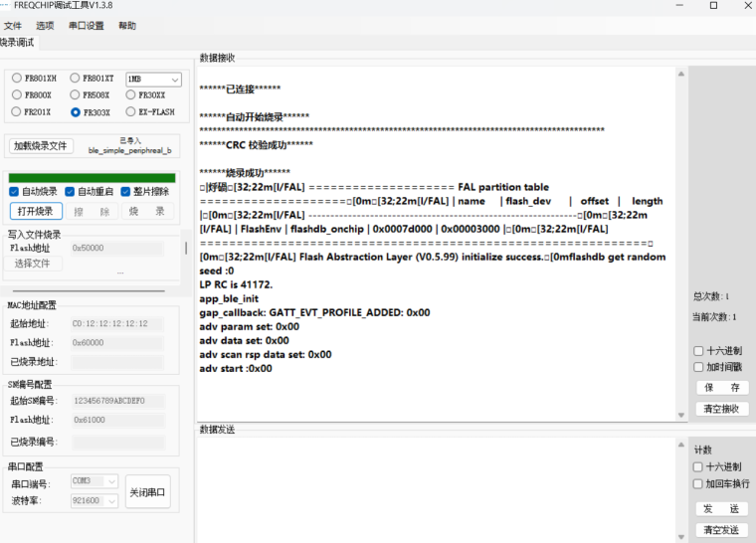This screenshot has height=543, width=756.
Task: Choose the EX-FLASH radio option
Action: pyautogui.click(x=131, y=112)
